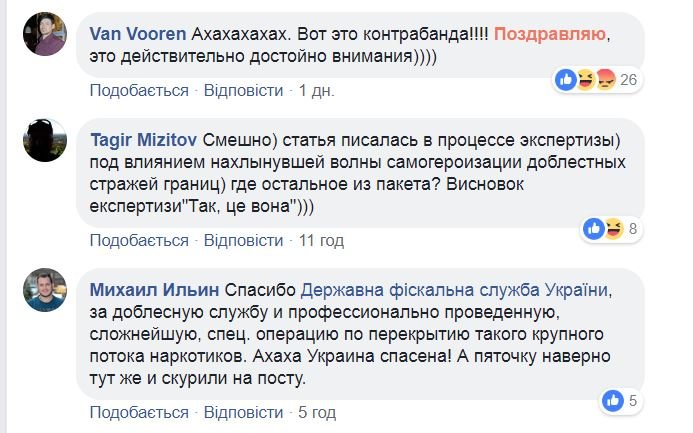Click the 26 reactions count on Van Vooren's comment
Screen dimensions: 693x433
629,79
